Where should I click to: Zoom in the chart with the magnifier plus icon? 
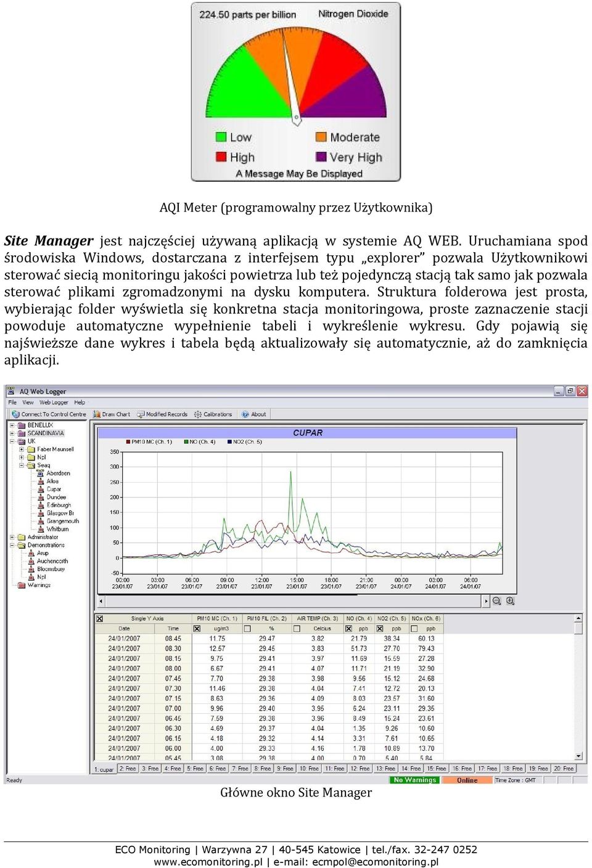coord(510,601)
